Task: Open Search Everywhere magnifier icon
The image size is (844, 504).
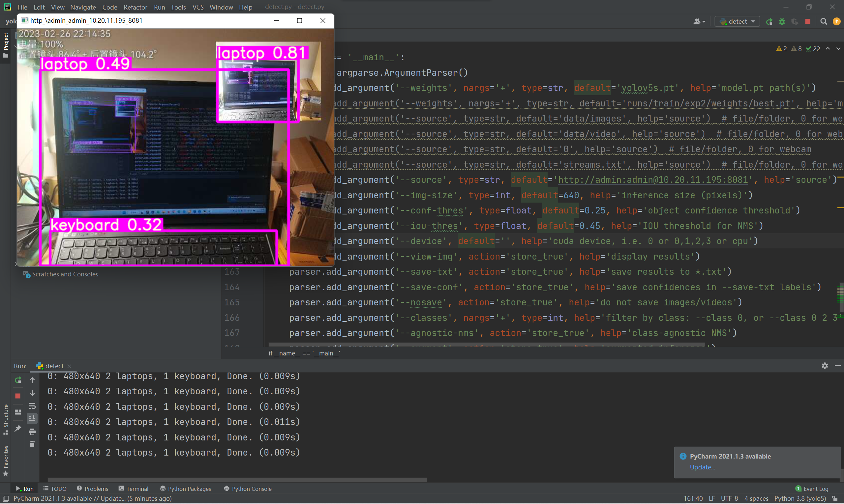Action: coord(824,22)
